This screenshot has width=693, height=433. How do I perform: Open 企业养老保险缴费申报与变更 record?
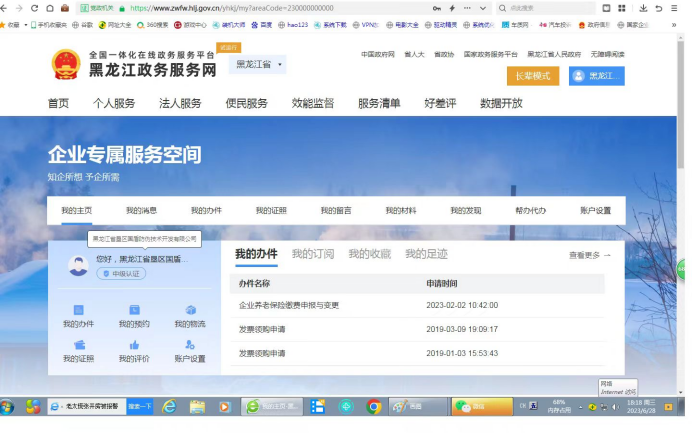(288, 305)
